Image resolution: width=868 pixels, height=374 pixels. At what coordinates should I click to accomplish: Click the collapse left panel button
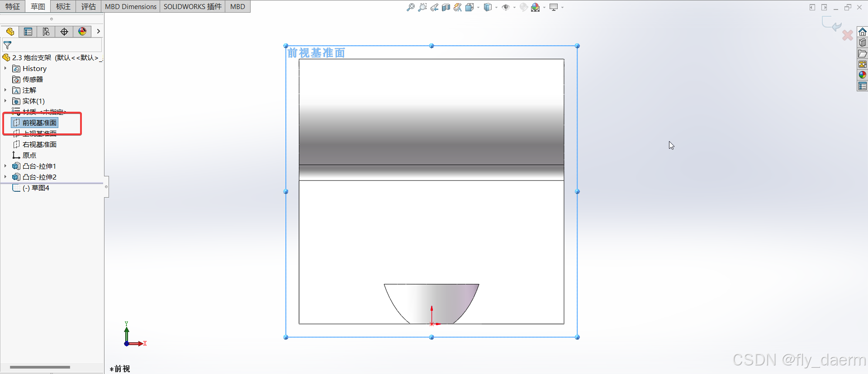812,7
